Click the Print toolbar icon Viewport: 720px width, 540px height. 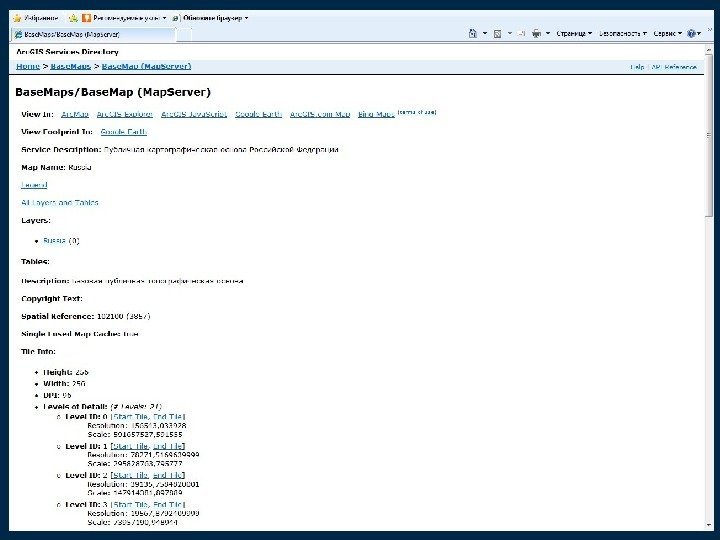coord(536,33)
